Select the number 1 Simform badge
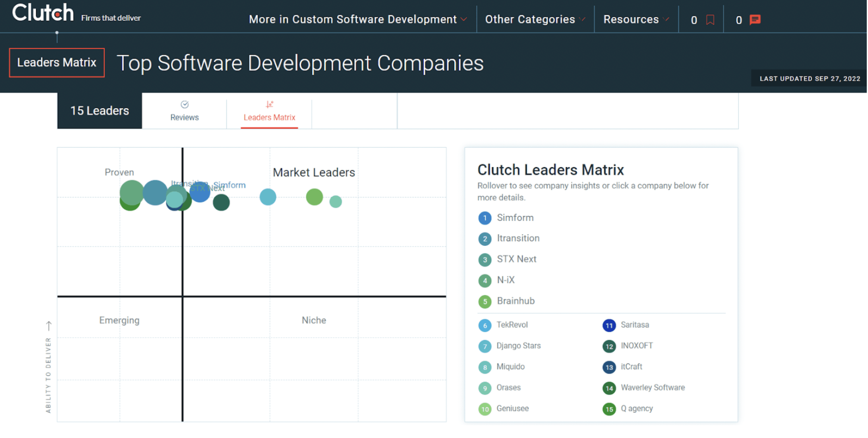The width and height of the screenshot is (868, 438). pos(484,218)
